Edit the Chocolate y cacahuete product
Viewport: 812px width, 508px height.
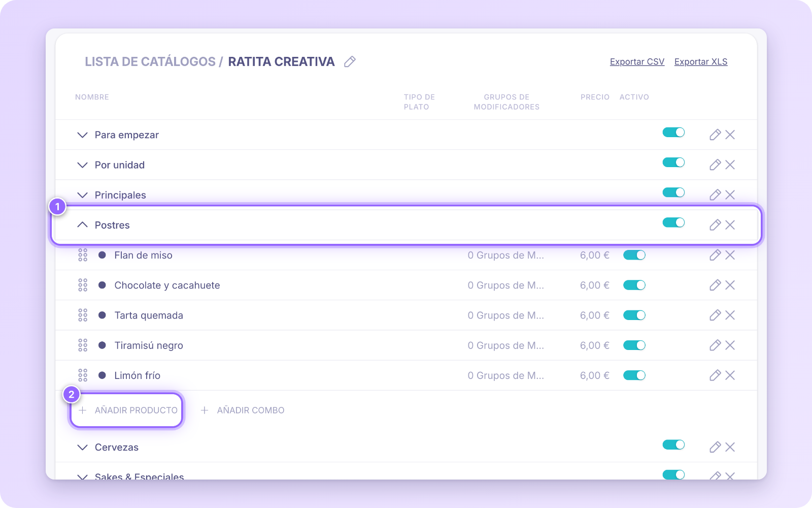tap(715, 285)
